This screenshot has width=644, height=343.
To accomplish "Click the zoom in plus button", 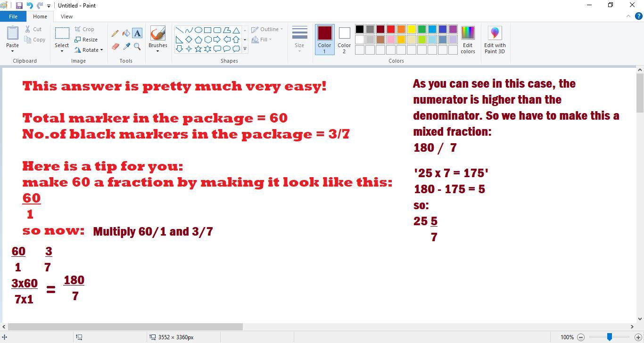I will [638, 337].
